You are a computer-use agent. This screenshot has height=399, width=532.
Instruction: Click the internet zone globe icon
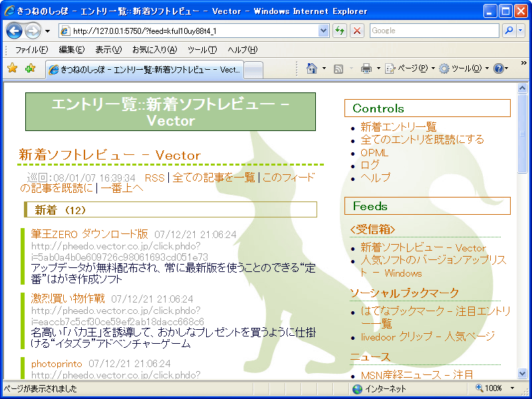tap(357, 389)
